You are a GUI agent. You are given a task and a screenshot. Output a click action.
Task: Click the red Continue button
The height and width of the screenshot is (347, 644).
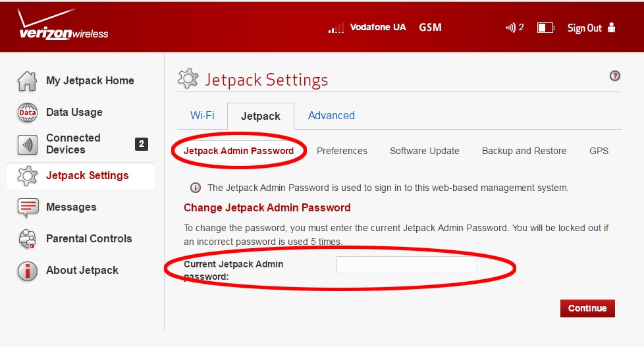click(x=587, y=308)
